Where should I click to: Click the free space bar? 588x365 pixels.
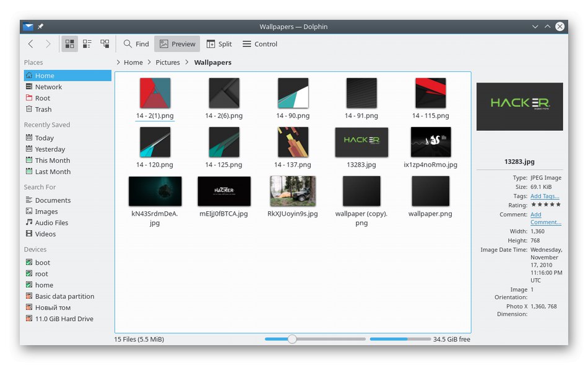[x=400, y=339]
